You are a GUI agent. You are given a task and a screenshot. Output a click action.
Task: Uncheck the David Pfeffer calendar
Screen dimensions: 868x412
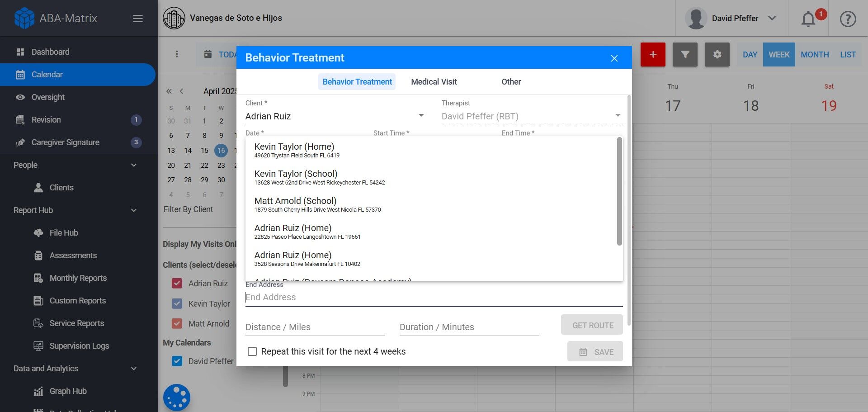(x=177, y=361)
